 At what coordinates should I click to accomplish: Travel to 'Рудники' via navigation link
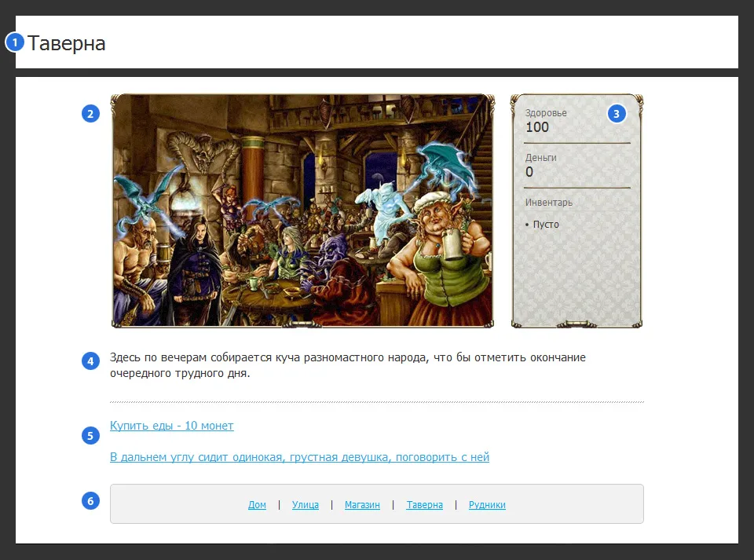(487, 505)
